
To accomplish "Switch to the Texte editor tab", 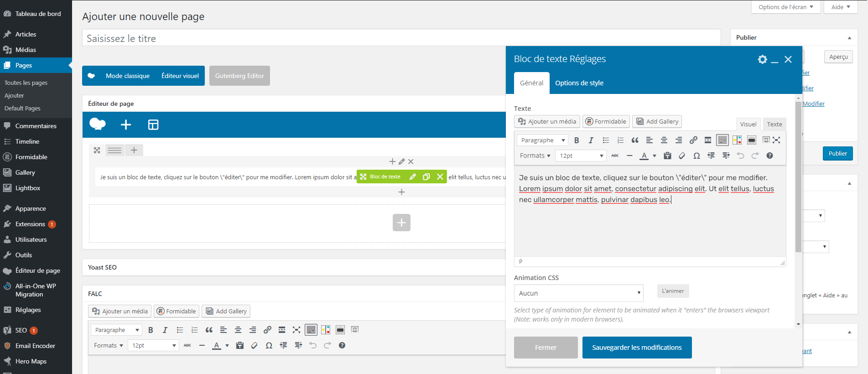I will [x=774, y=124].
